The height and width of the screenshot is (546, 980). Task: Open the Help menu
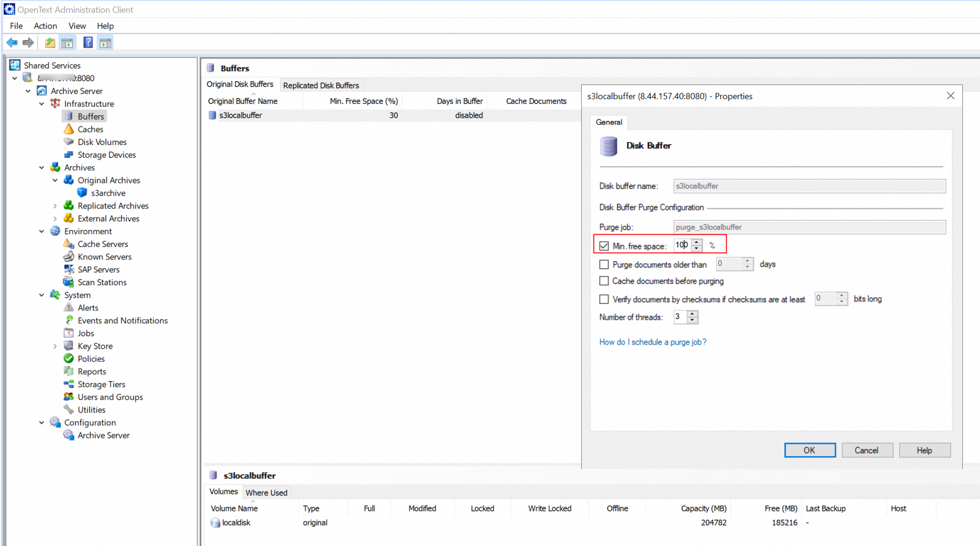(105, 26)
